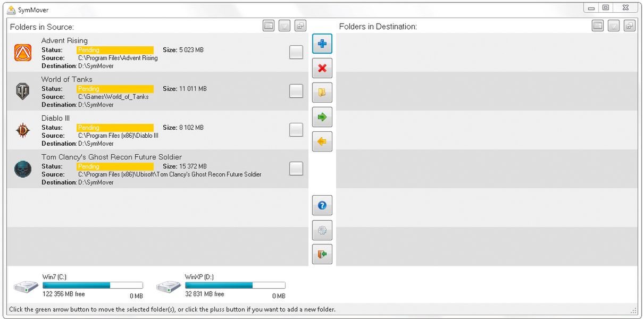Viewport: 644px width, 319px height.
Task: Click the Ghost Recon Future Soldier icon
Action: tap(23, 169)
